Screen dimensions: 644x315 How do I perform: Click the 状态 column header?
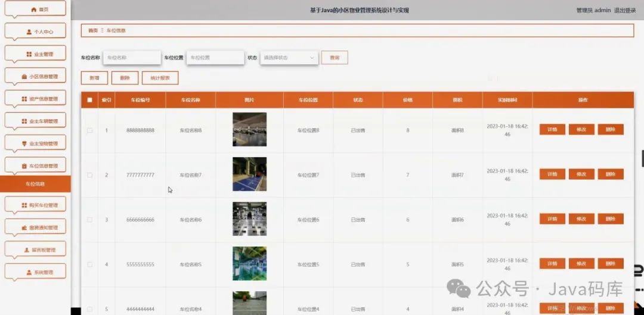[x=358, y=100]
